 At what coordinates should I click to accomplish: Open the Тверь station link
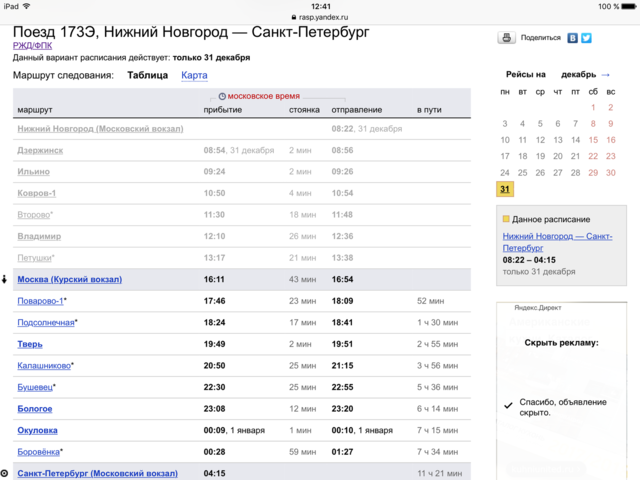[x=30, y=344]
